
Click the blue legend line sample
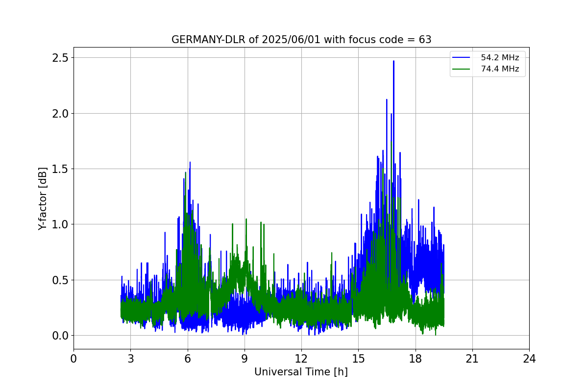462,58
